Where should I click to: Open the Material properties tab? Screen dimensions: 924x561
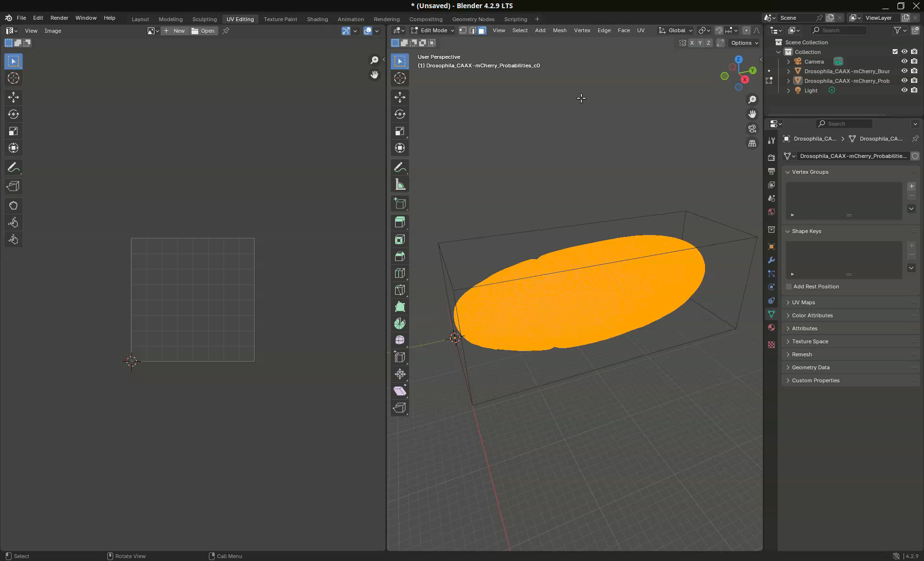pyautogui.click(x=771, y=327)
